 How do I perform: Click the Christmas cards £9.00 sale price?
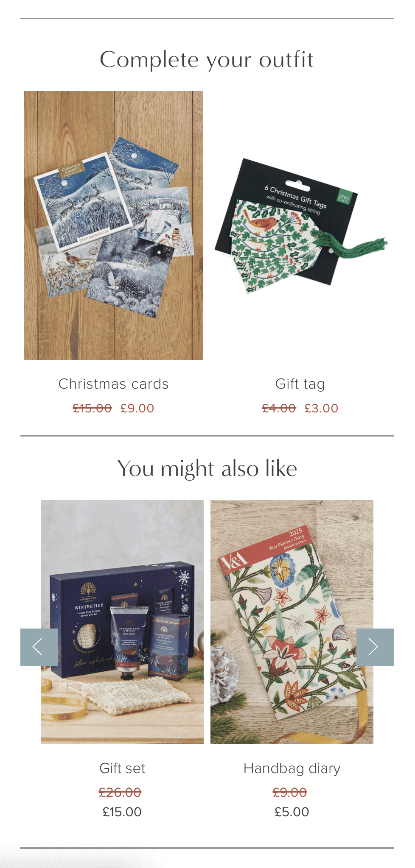pos(137,408)
